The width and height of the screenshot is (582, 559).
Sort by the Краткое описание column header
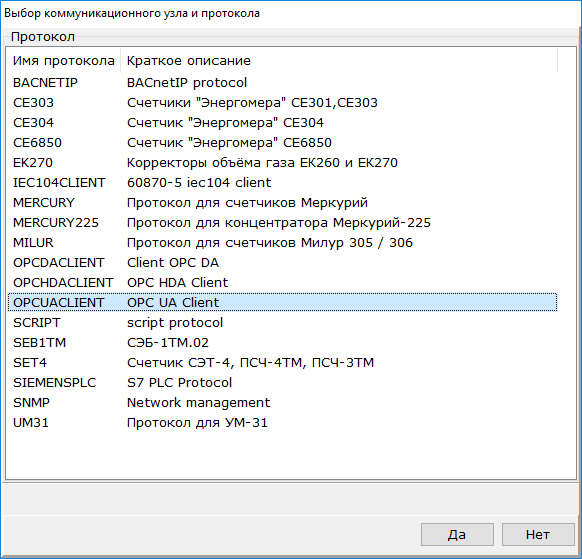tap(339, 61)
